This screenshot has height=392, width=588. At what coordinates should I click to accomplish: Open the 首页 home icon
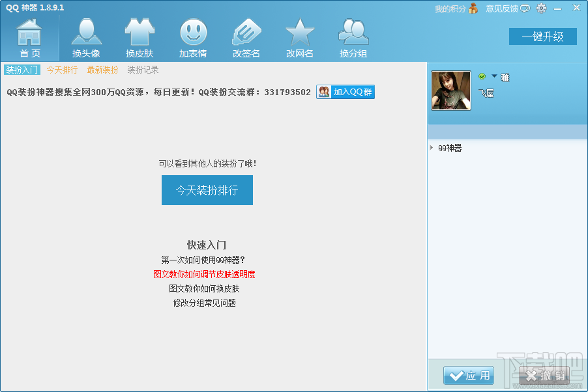pyautogui.click(x=29, y=38)
